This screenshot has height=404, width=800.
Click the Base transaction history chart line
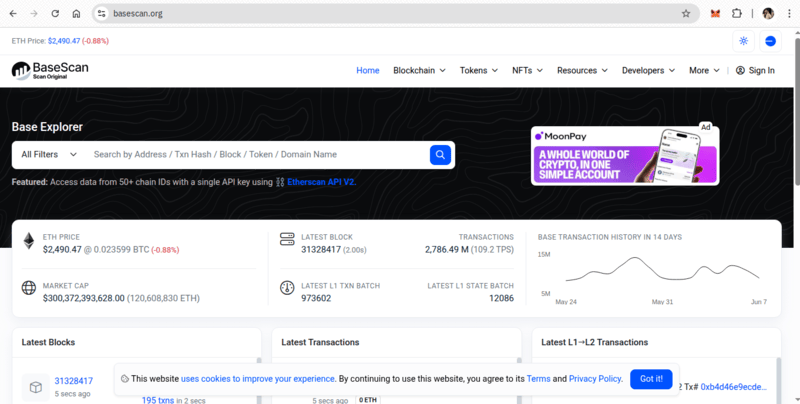[662, 269]
